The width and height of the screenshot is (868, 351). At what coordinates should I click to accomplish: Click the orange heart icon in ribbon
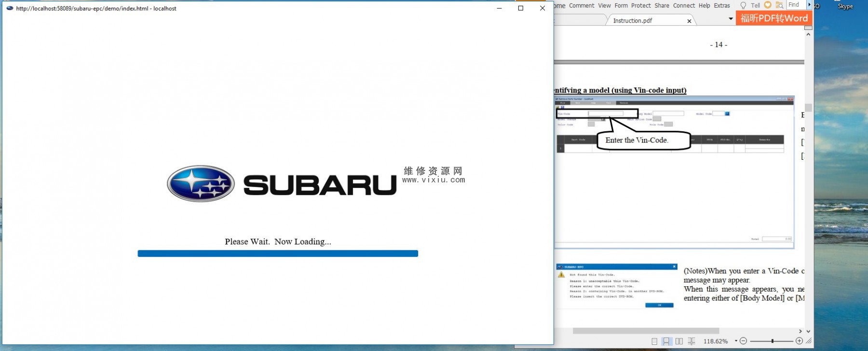(768, 5)
